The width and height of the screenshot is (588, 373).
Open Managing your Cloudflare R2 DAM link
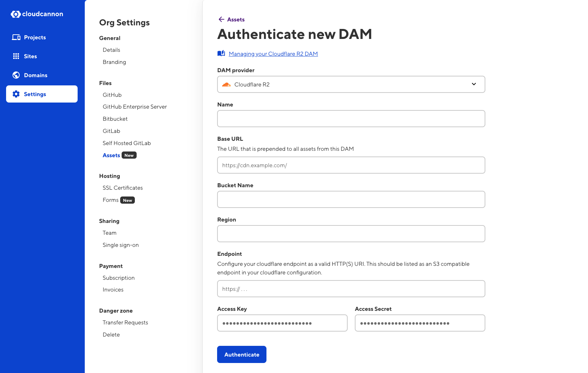tap(273, 54)
